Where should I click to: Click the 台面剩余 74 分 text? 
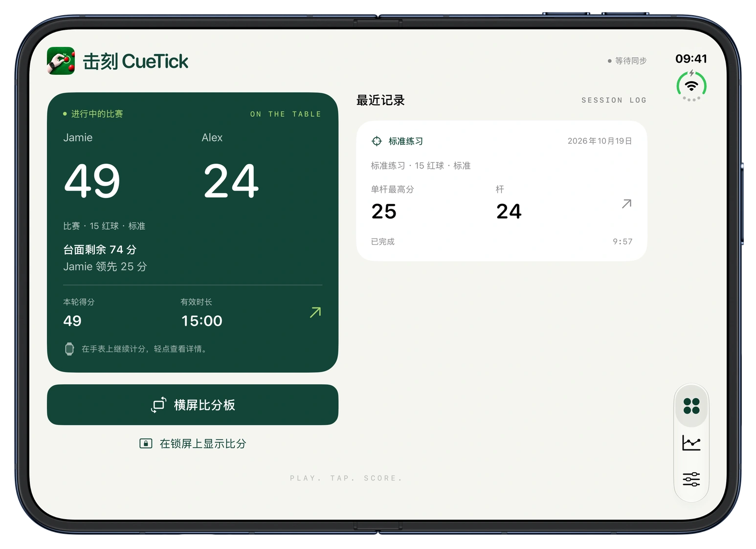click(x=100, y=250)
